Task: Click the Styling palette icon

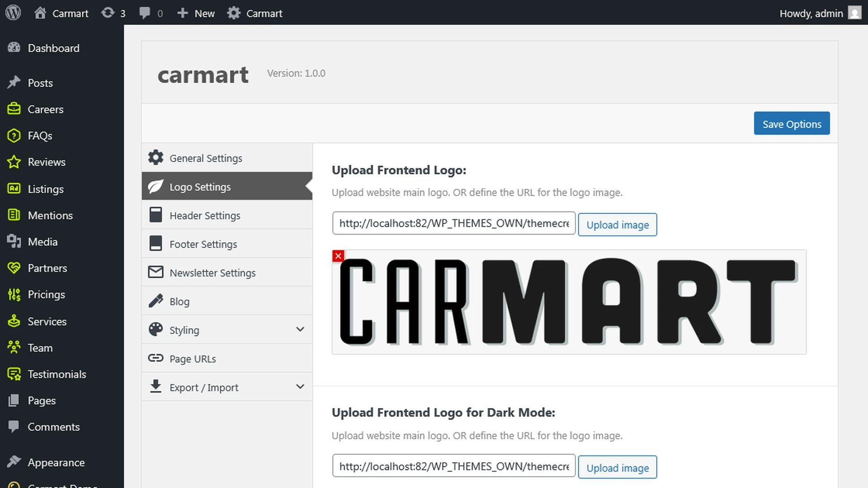Action: click(x=156, y=329)
